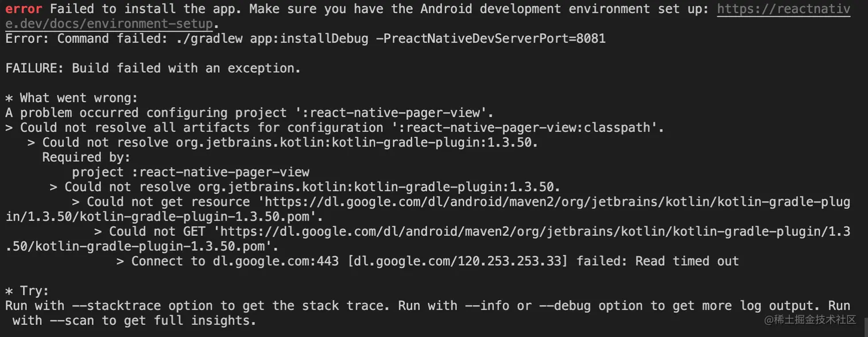
Task: Click the 'Could not GET' dl.google.com URL
Action: click(x=534, y=232)
